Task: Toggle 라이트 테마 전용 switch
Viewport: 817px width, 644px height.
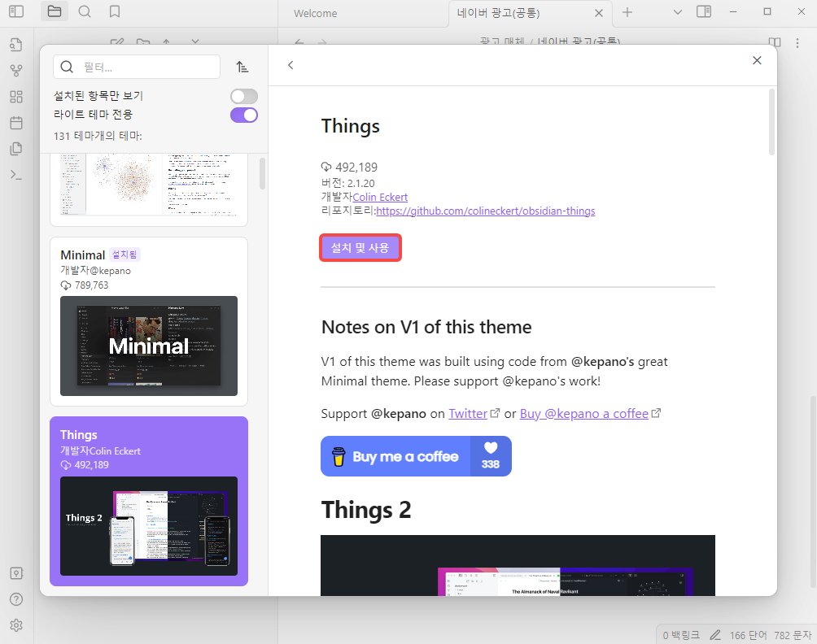Action: (244, 115)
